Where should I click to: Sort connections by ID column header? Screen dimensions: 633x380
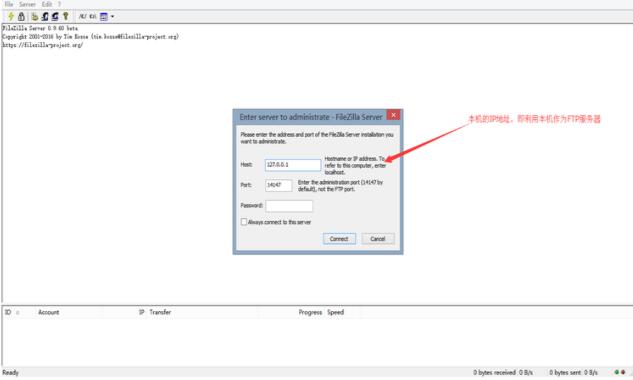8,312
